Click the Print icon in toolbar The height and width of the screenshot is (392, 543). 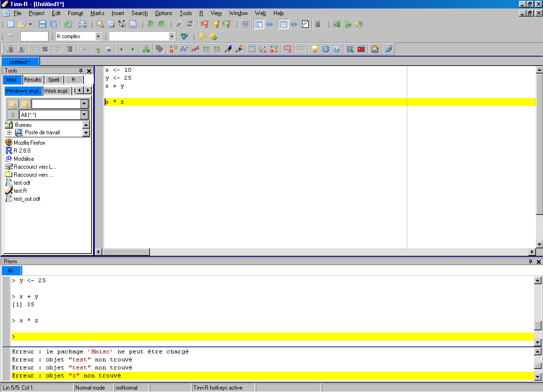pos(82,24)
